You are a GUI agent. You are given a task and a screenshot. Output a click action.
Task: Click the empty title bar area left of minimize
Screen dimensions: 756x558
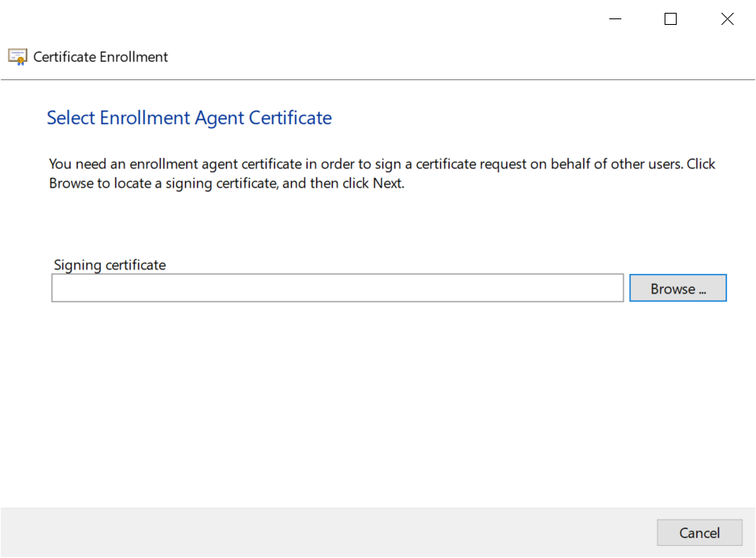coord(321,19)
